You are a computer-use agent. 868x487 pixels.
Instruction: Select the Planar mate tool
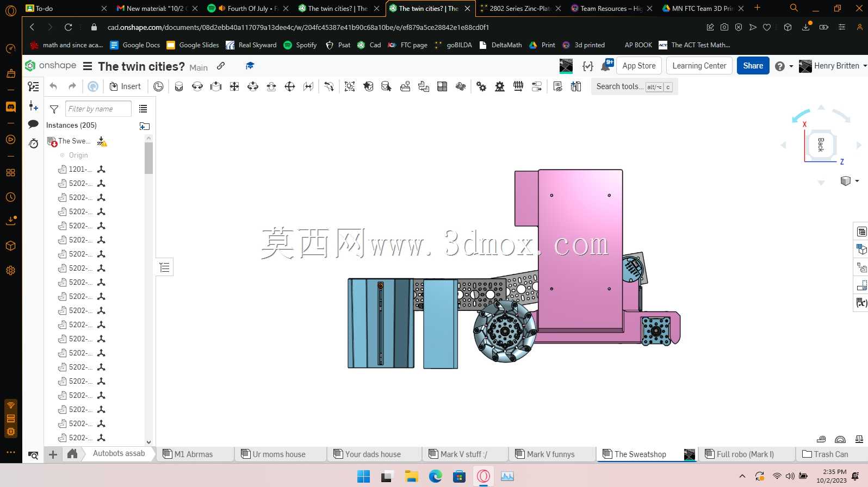coord(234,86)
